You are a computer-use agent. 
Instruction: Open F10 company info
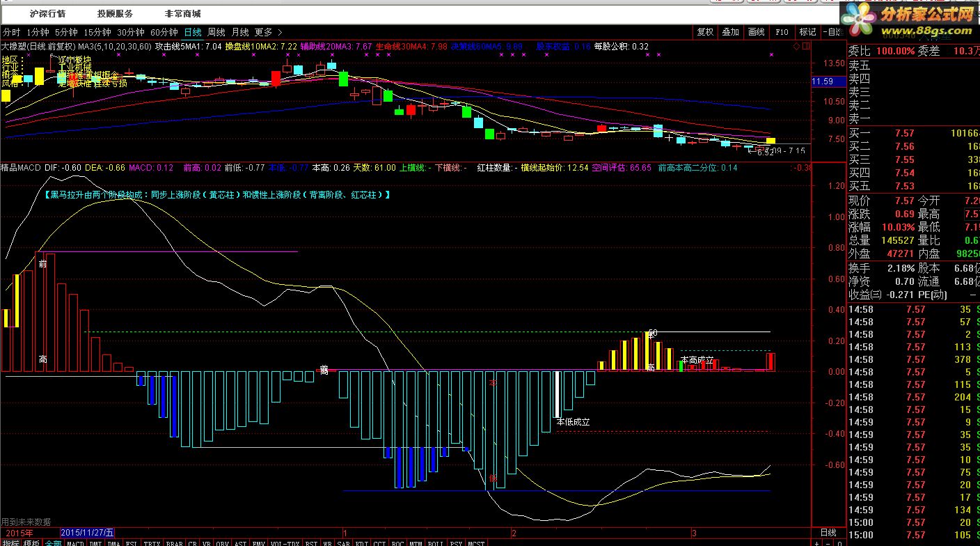(782, 32)
